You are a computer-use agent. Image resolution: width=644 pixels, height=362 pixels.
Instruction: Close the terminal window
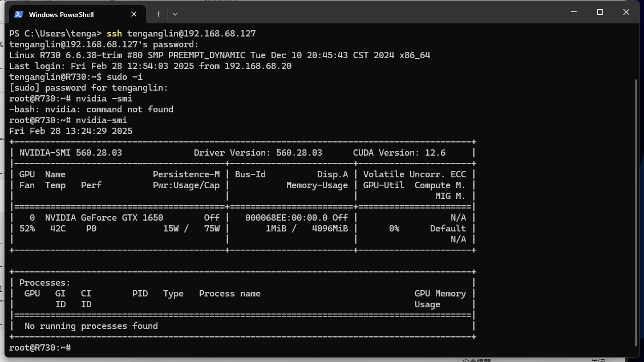[x=626, y=13]
